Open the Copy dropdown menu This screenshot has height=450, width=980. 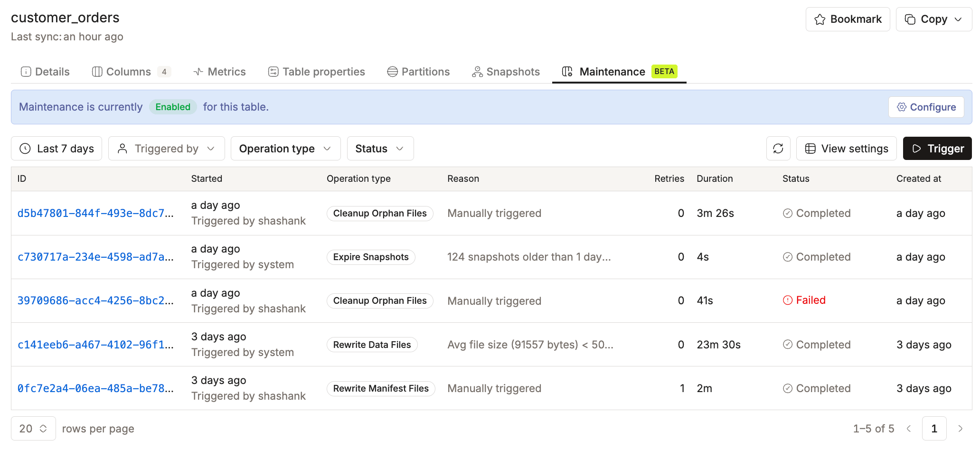click(933, 19)
